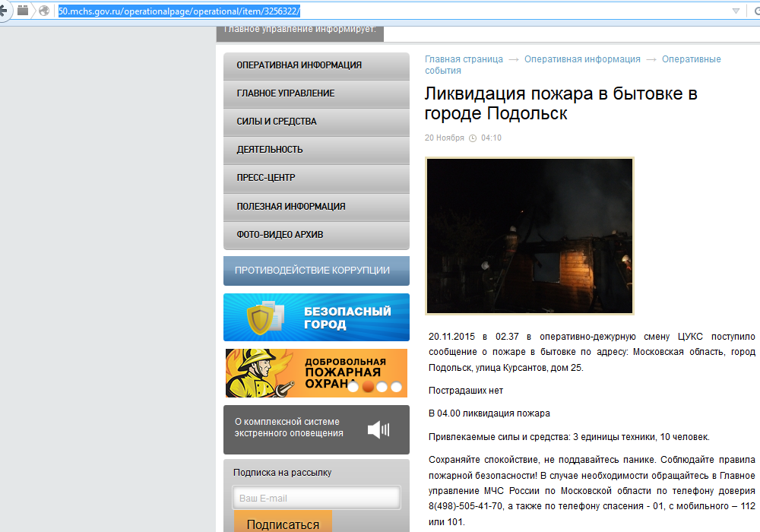
Task: Go to Главная страница breadcrumb link
Action: point(464,59)
